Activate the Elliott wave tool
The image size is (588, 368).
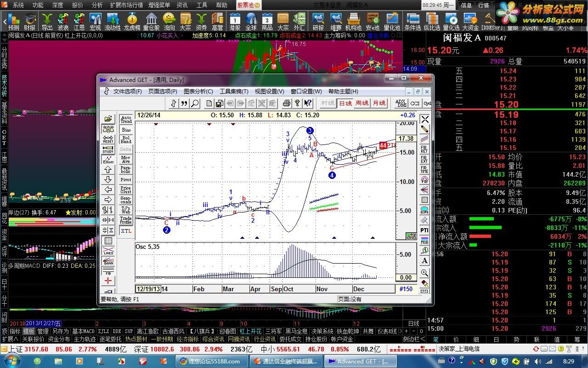point(108,159)
